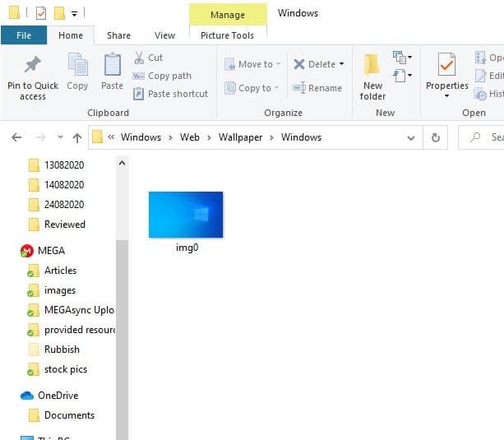The width and height of the screenshot is (504, 440).
Task: Click the History icon in Open group
Action: (480, 95)
